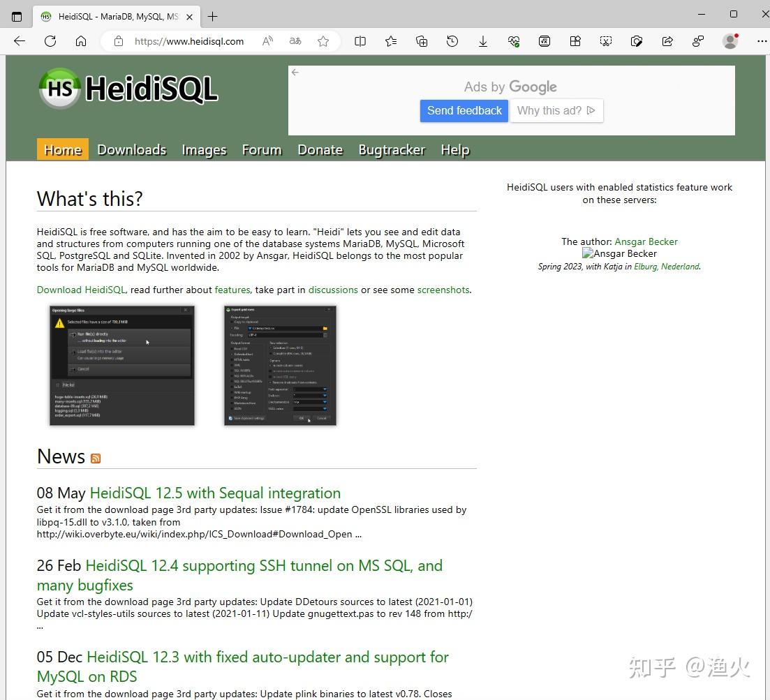Open the browser settings via three dots
The width and height of the screenshot is (770, 700).
pyautogui.click(x=762, y=41)
